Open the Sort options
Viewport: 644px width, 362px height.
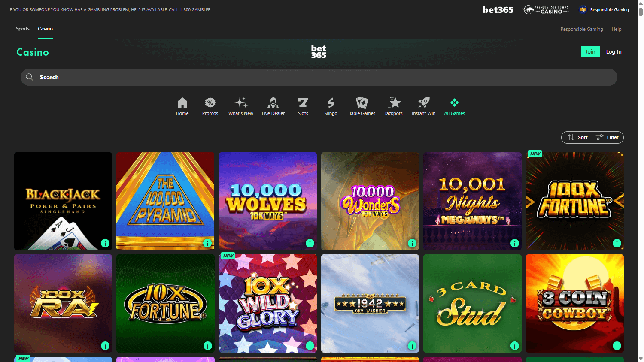click(x=577, y=137)
